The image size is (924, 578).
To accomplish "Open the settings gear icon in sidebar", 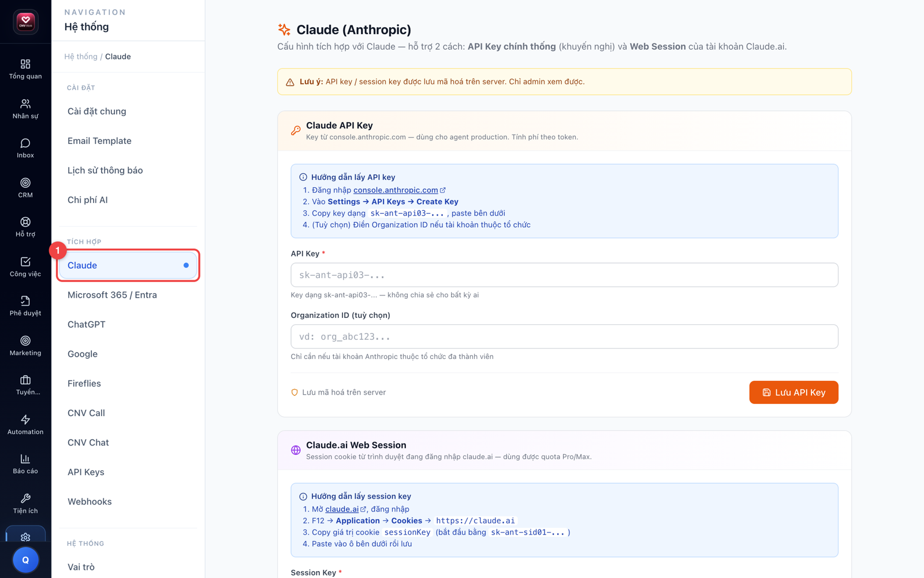I will coord(25,537).
